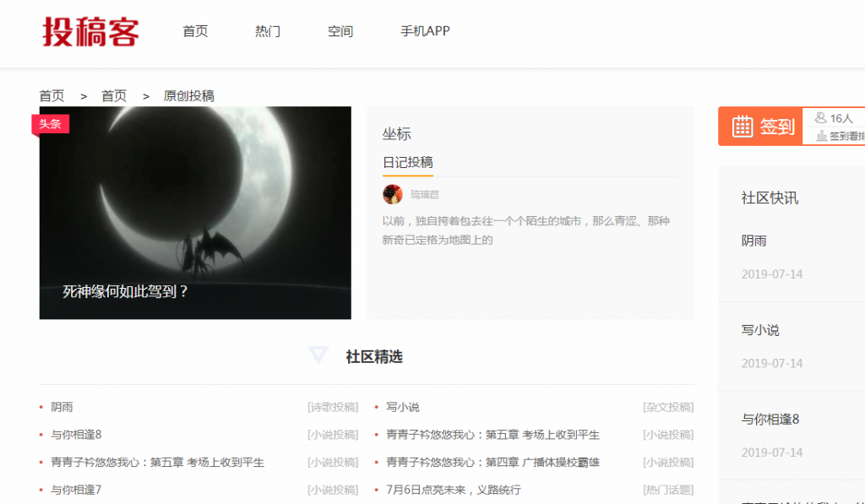Image resolution: width=865 pixels, height=504 pixels.
Task: Go to second 首页 breadcrumb link
Action: coord(114,96)
